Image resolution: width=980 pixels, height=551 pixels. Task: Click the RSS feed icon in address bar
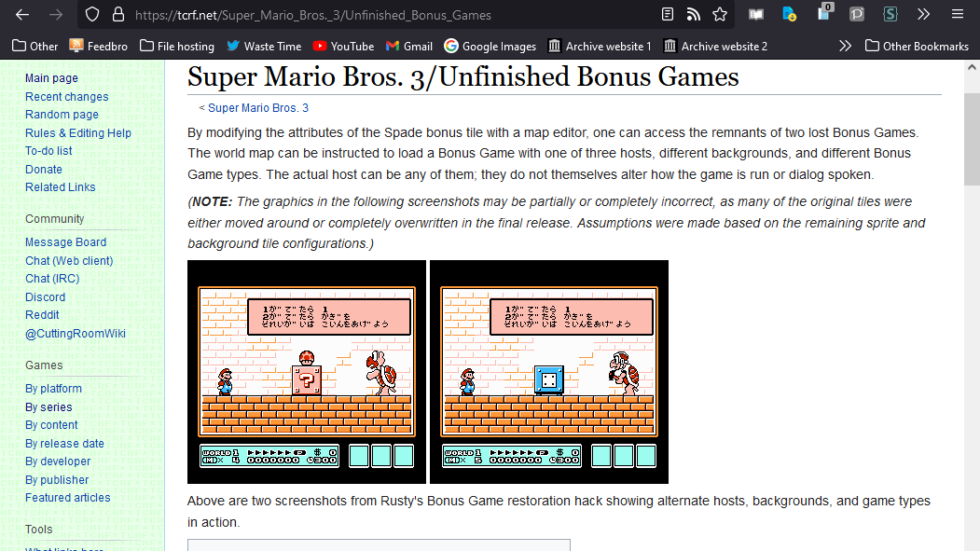(x=694, y=15)
